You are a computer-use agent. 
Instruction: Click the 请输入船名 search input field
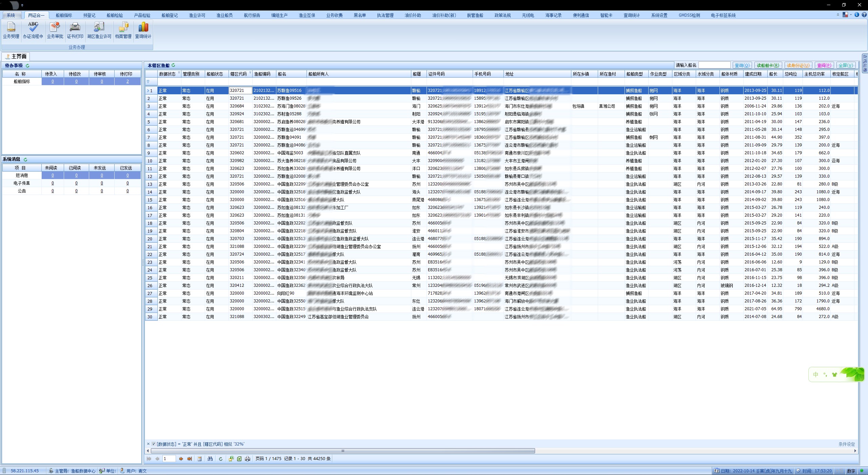pos(714,65)
